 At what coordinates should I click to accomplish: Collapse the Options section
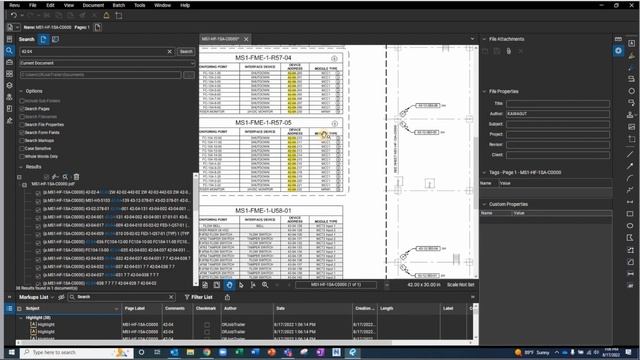(21, 91)
